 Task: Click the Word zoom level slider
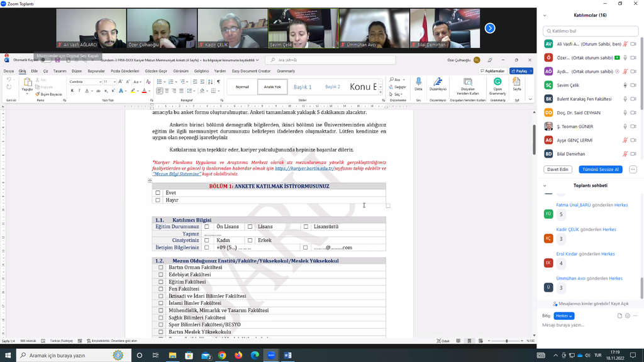point(507,341)
